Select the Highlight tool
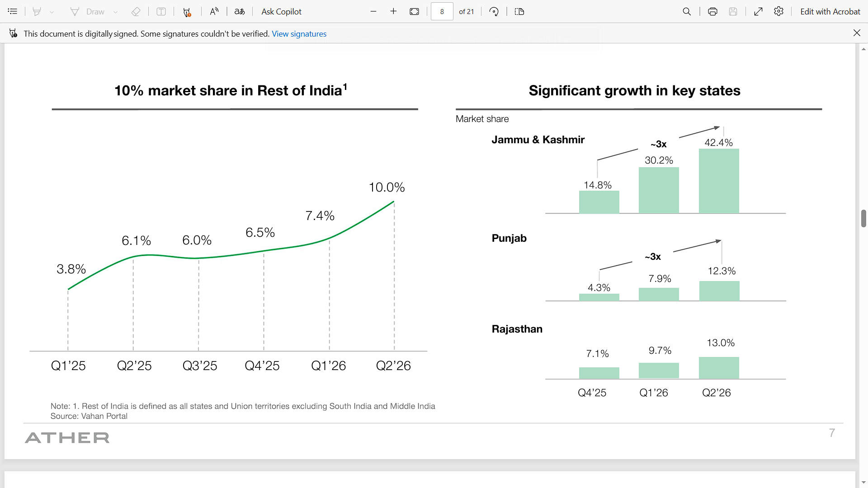868x488 pixels. coord(37,11)
